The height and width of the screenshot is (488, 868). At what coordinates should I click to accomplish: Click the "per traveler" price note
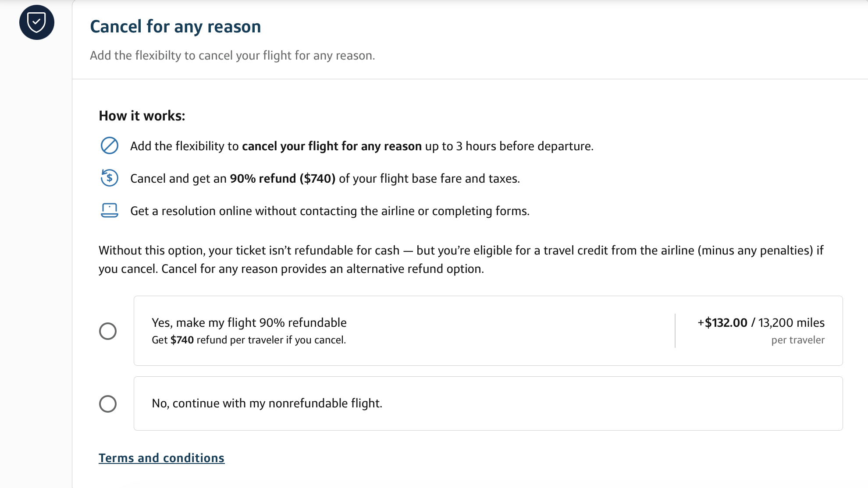(798, 340)
